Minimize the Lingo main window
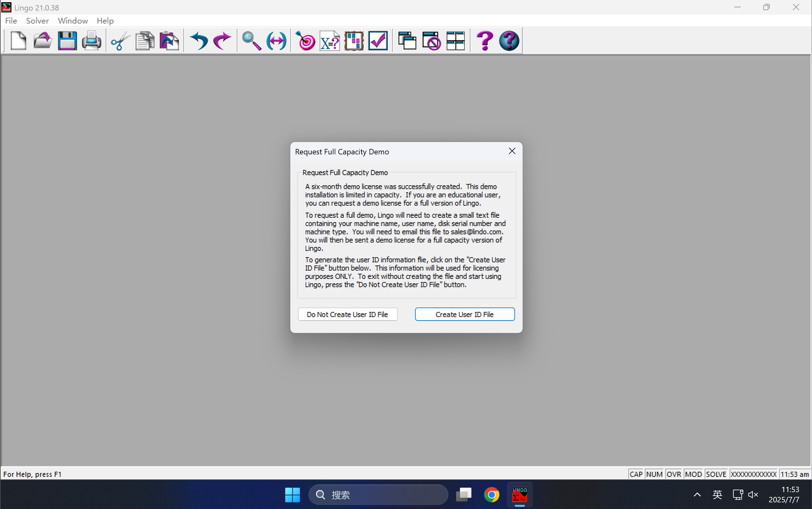 737,7
